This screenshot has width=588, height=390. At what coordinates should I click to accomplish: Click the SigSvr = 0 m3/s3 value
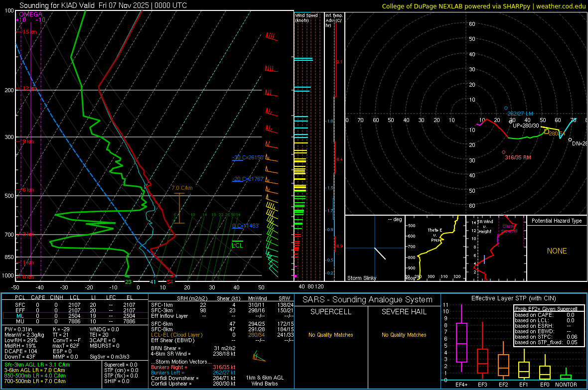click(110, 357)
